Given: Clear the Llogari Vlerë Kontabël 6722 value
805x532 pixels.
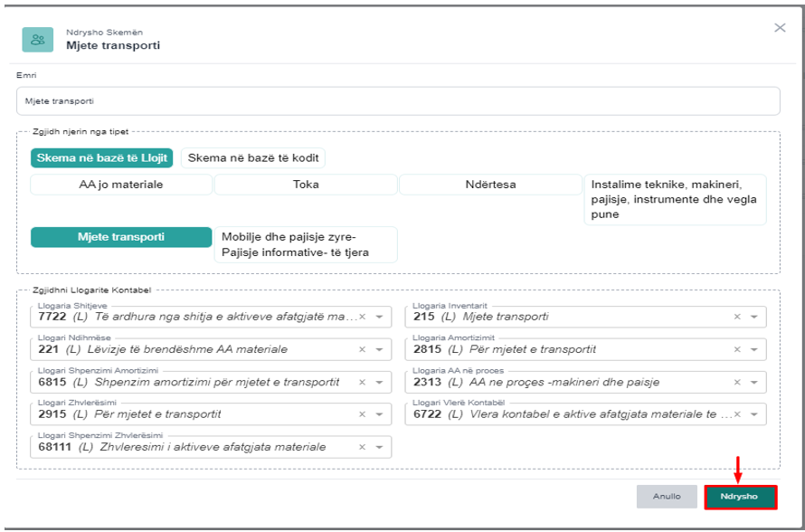Looking at the screenshot, I should 736,415.
